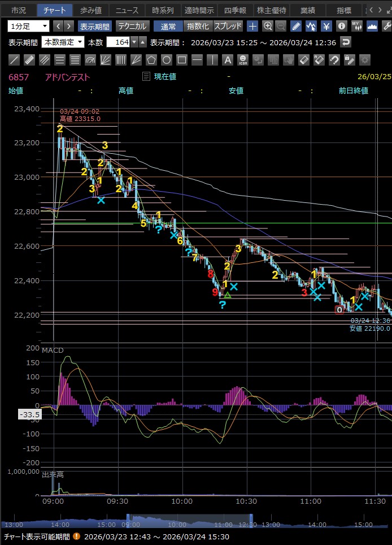Click the 表示期間 button

pyautogui.click(x=95, y=26)
